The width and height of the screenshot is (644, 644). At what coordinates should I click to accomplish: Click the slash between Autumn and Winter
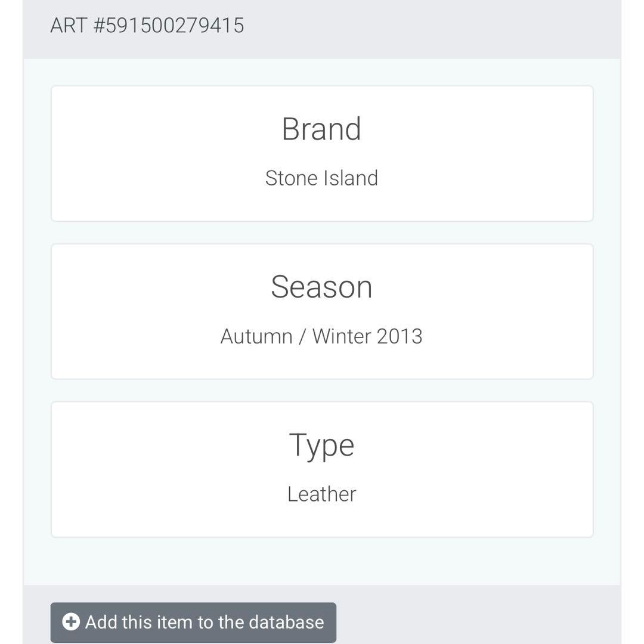pyautogui.click(x=302, y=336)
